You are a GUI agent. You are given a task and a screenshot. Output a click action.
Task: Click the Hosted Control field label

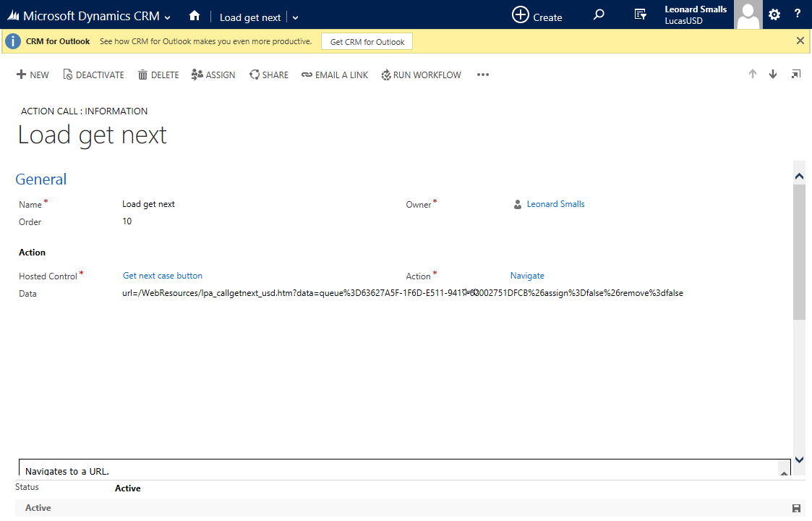point(48,276)
